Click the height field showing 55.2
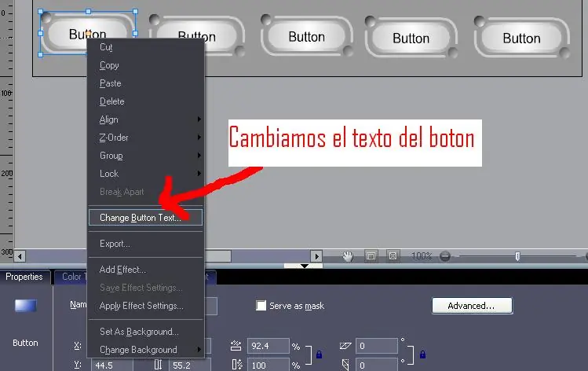 point(190,365)
